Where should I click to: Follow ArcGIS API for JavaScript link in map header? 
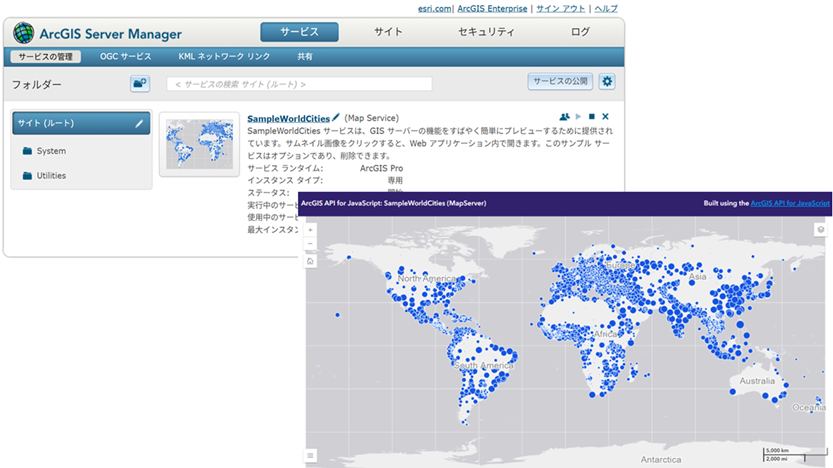coord(790,203)
